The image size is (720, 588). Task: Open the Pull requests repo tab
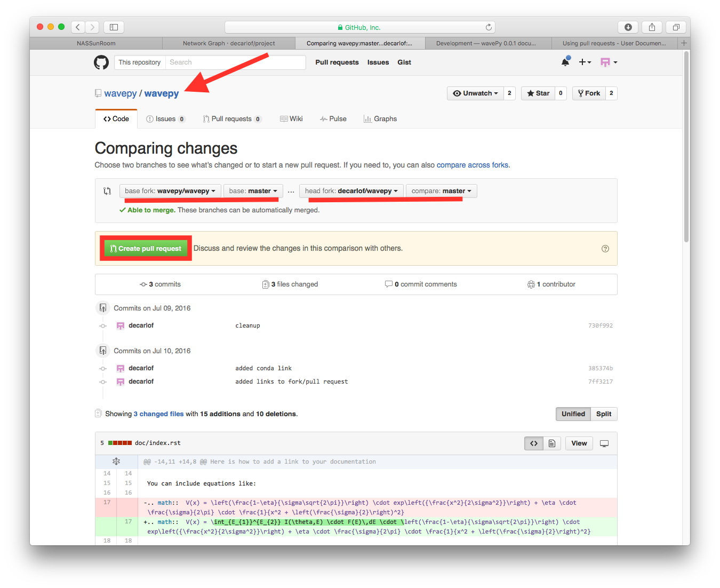(x=231, y=119)
